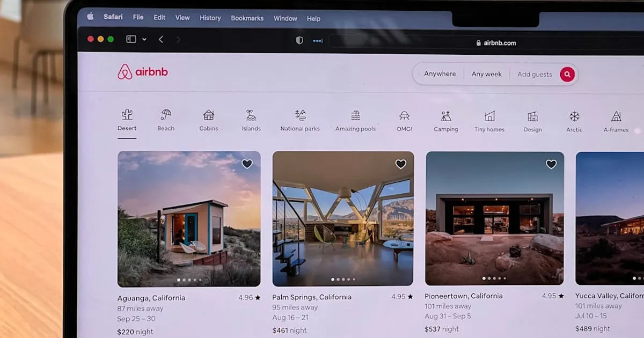Open the Bookmarks menu
The image size is (644, 338).
coord(247,18)
